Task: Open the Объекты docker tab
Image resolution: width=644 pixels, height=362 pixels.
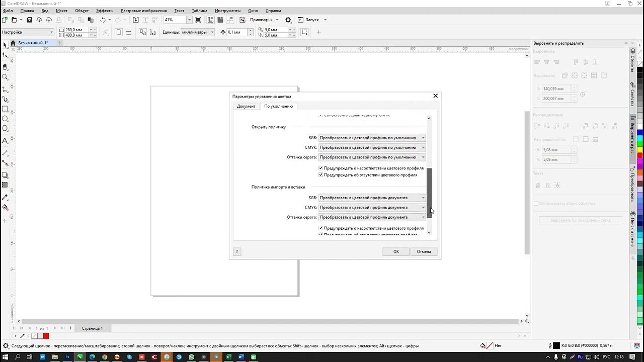Action: 632,61
